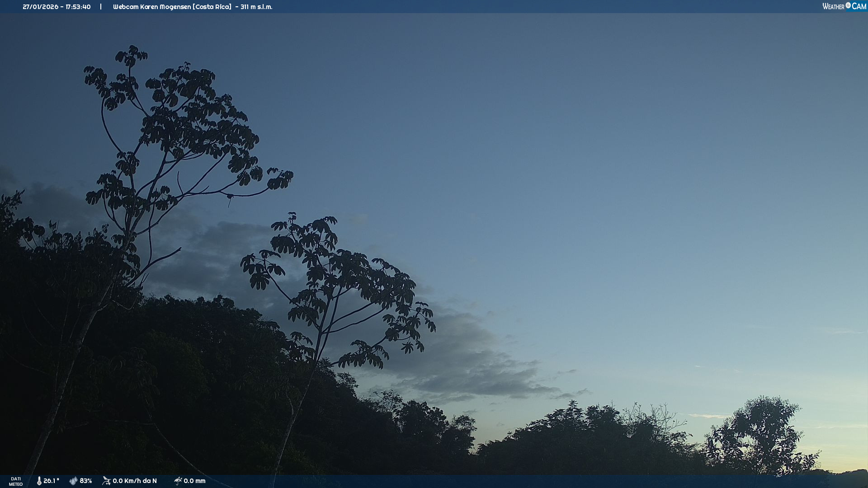Click the 83% humidity value
Screen dimensions: 868x488
point(86,481)
